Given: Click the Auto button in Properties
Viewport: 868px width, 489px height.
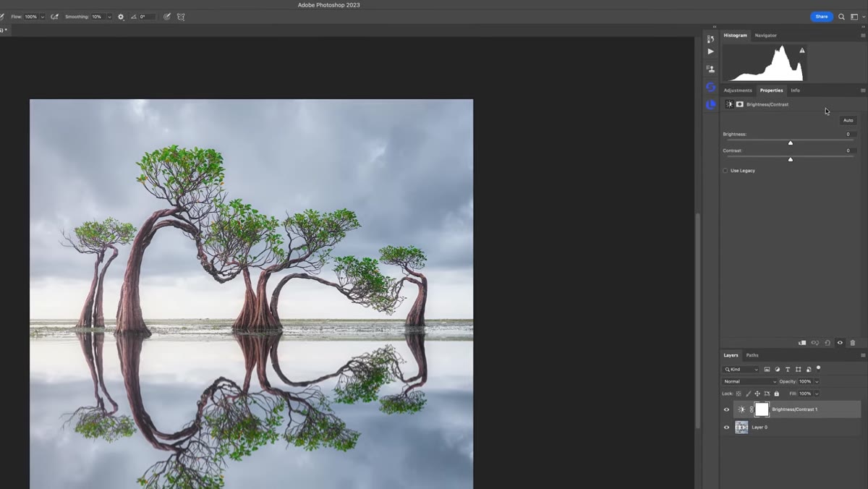Looking at the screenshot, I should 848,120.
